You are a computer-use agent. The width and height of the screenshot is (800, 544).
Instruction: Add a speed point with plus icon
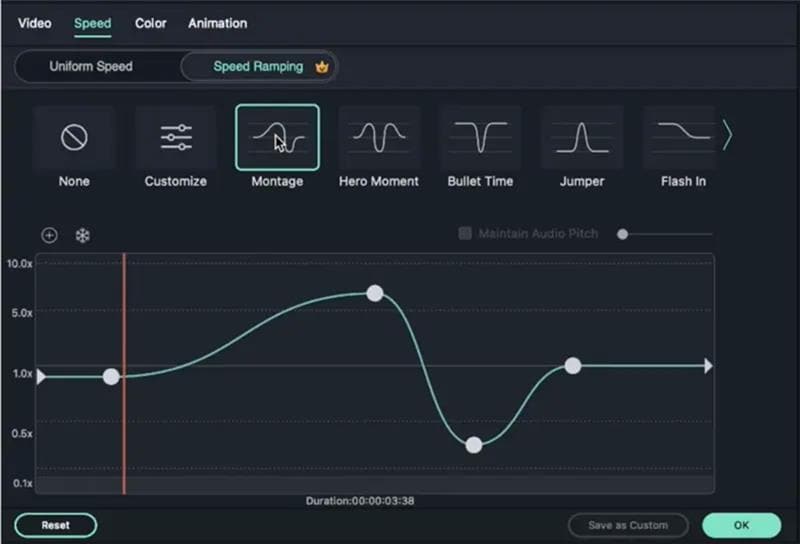49,235
